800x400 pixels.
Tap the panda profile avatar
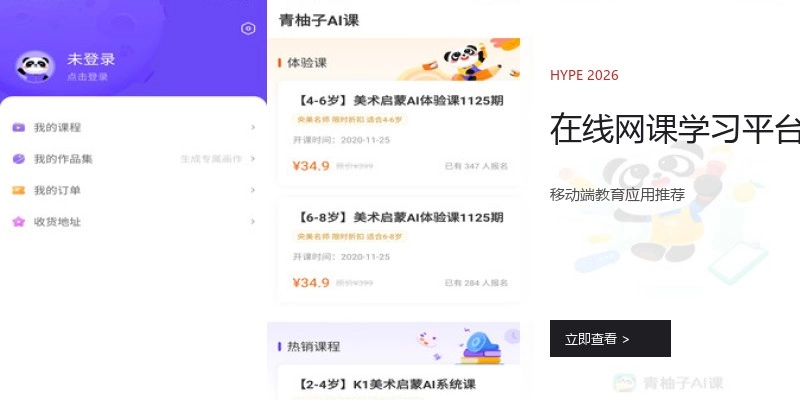35,66
